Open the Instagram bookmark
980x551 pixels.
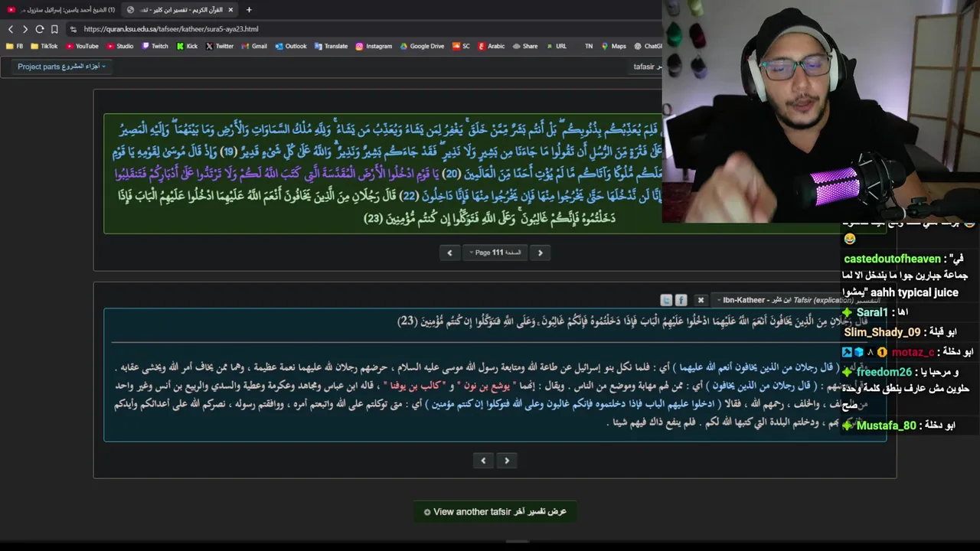pos(374,46)
